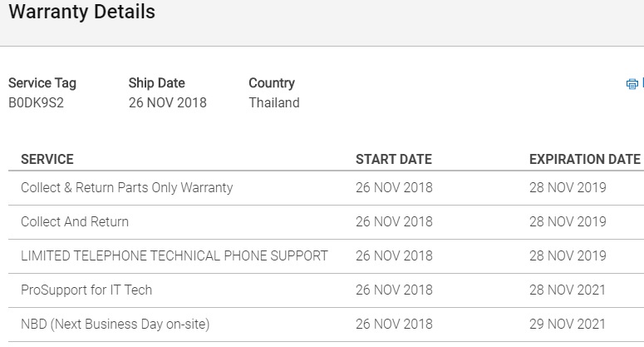Screen dimensions: 644x347
Task: Select the Warranty Details heading
Action: (82, 12)
